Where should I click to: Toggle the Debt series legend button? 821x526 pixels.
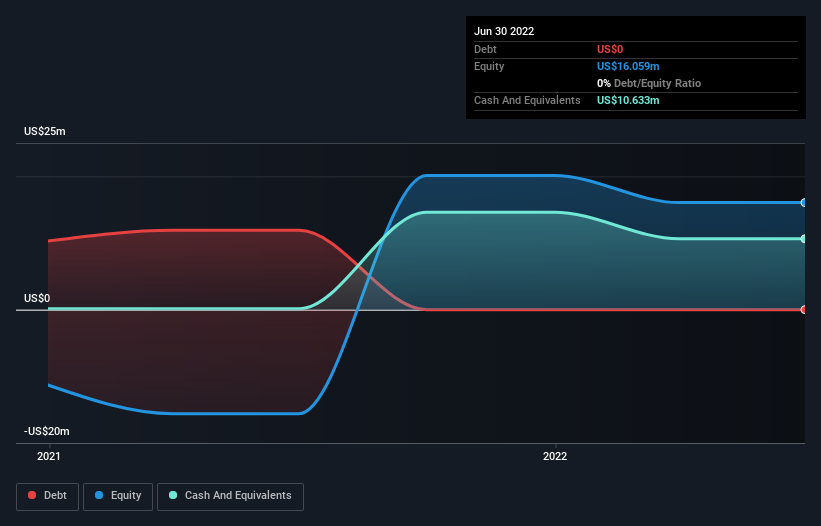point(48,496)
